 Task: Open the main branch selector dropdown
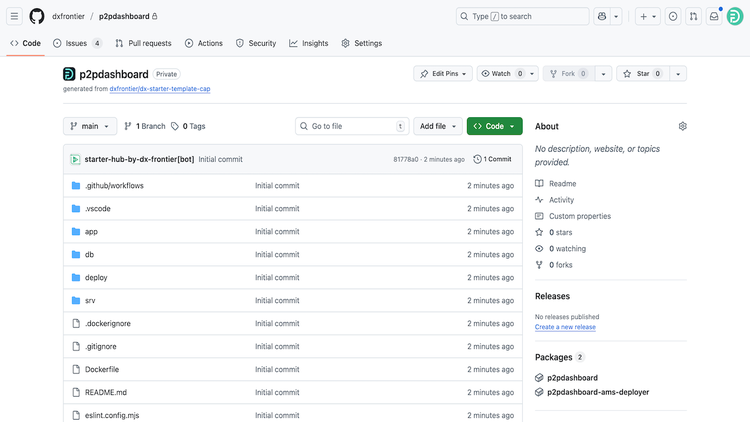pos(90,126)
